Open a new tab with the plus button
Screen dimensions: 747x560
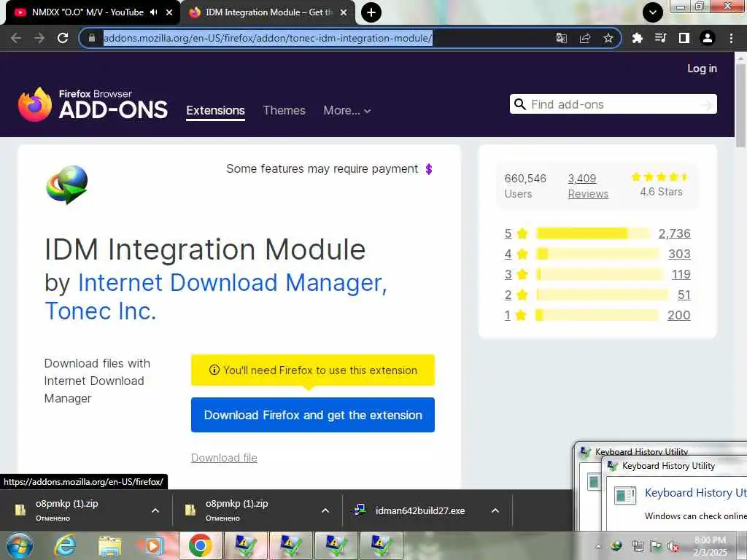tap(371, 12)
